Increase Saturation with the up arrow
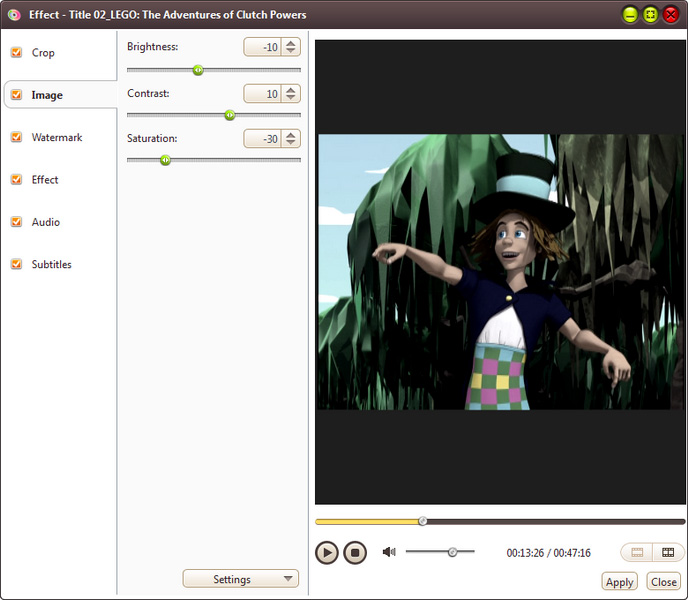Screen dimensions: 688x600 pos(291,135)
